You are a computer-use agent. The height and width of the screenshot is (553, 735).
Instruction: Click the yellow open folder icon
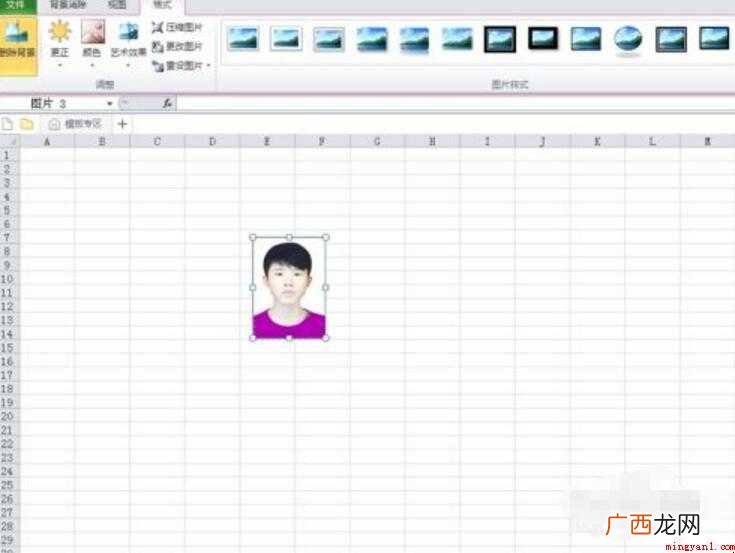pos(27,124)
